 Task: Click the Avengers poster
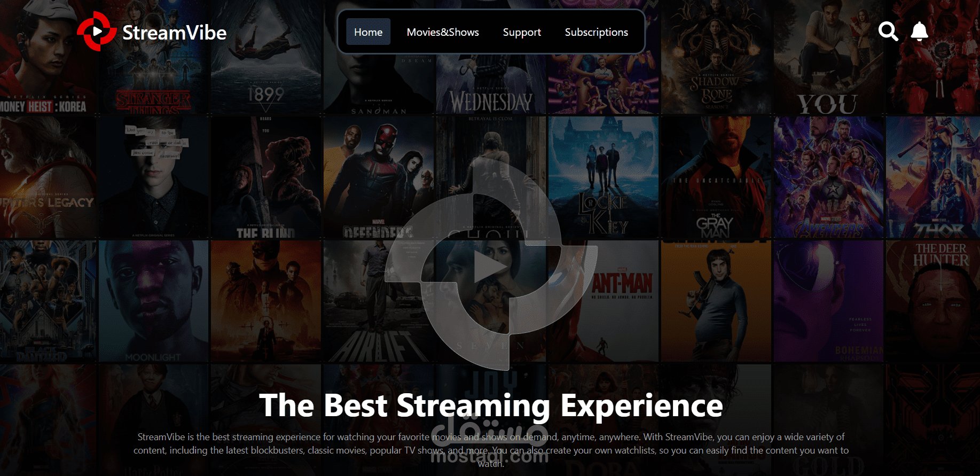[x=828, y=177]
